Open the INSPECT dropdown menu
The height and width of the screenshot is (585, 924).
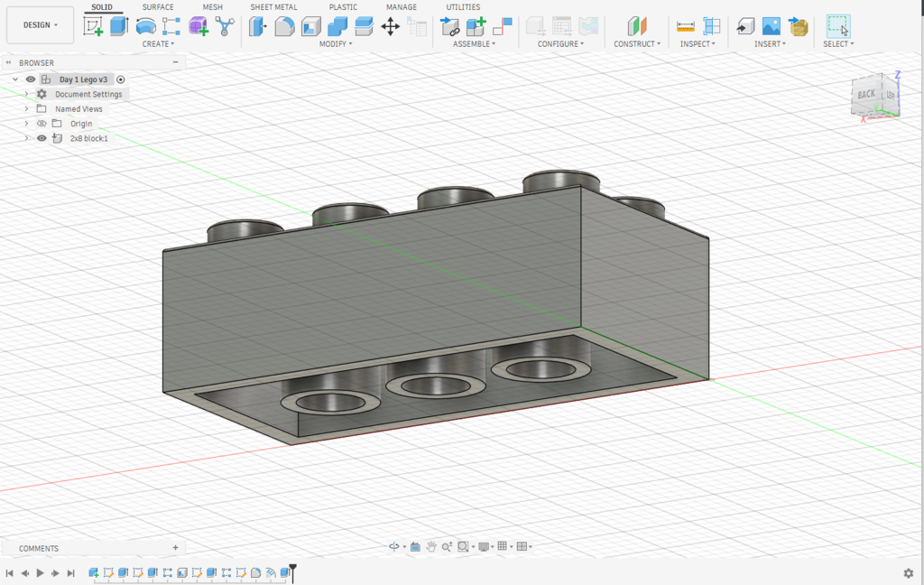pos(698,43)
